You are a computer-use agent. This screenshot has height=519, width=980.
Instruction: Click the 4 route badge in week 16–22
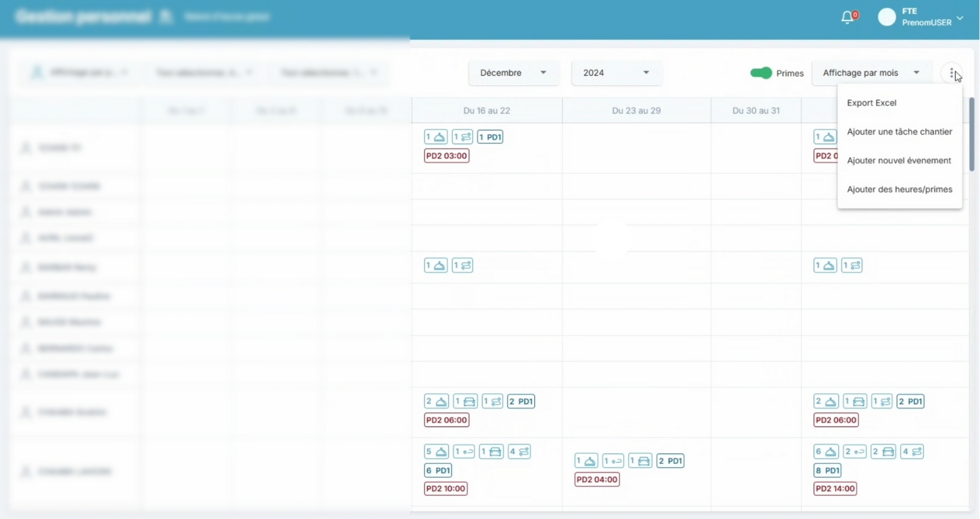tap(519, 452)
